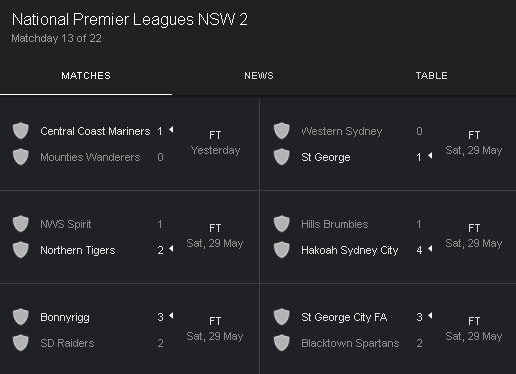Open the TABLE tab

coord(431,76)
